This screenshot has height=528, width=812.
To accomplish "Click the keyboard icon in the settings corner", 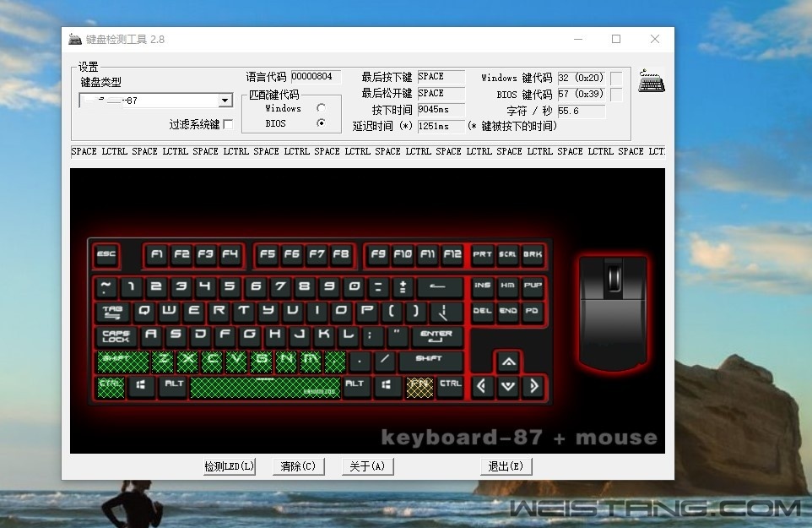I will tap(651, 81).
